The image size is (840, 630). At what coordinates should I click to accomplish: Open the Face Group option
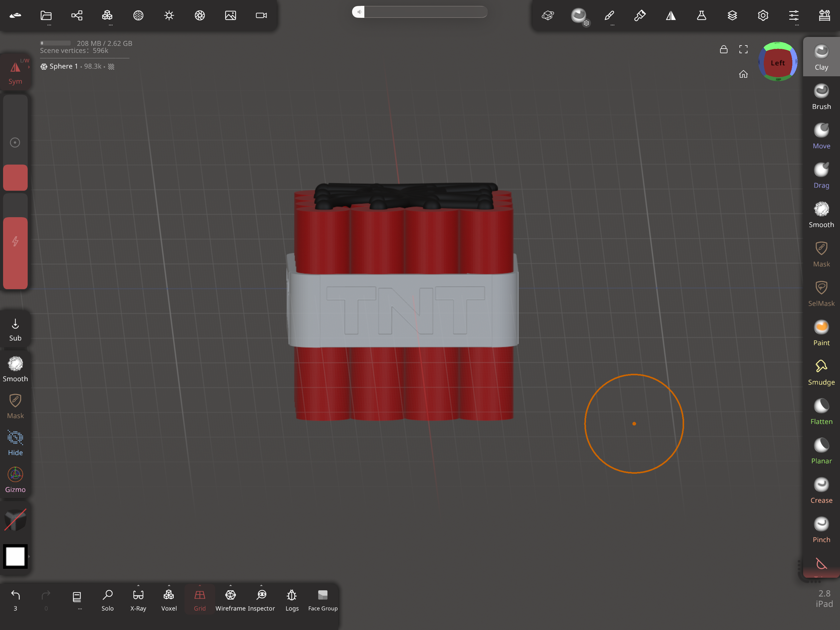click(323, 600)
